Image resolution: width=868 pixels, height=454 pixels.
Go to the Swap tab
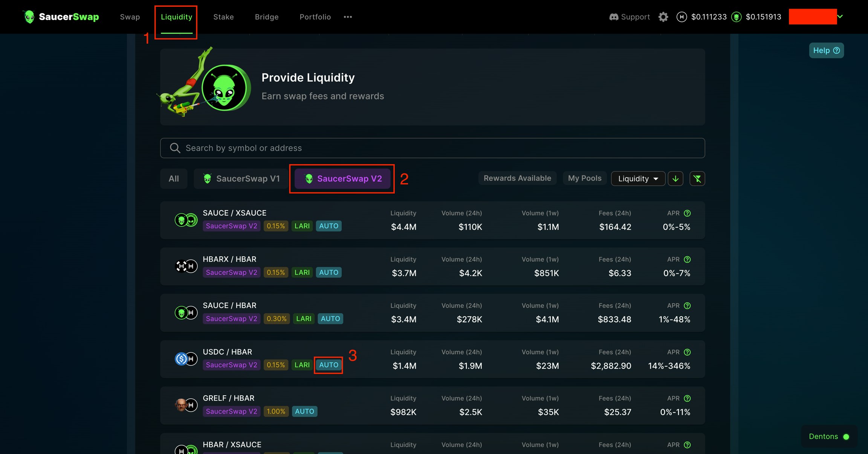[130, 17]
